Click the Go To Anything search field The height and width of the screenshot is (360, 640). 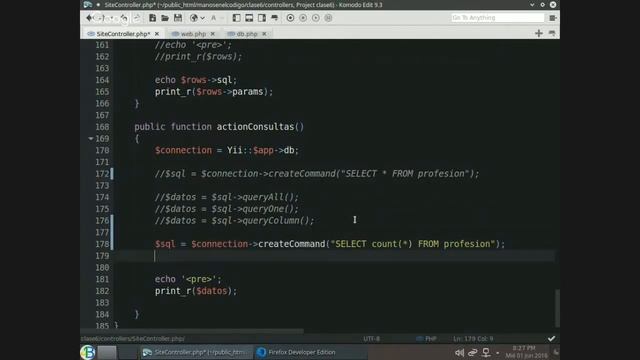497,18
